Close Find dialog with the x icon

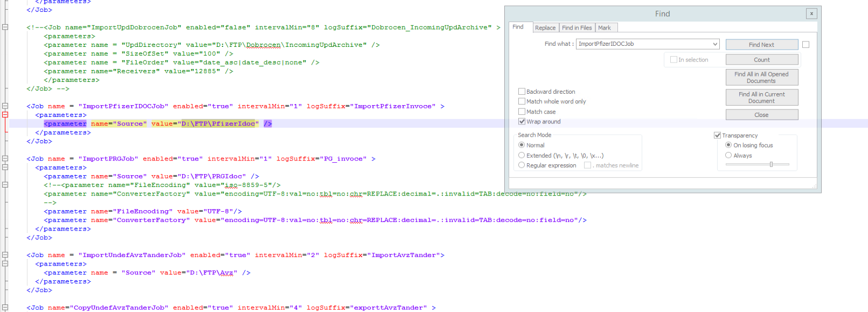(x=811, y=13)
